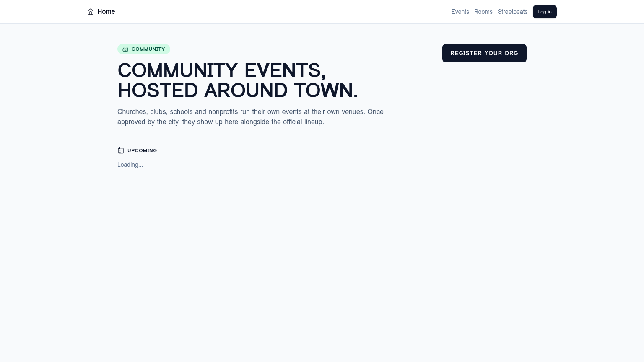Click the building icon in the Community badge

click(125, 49)
